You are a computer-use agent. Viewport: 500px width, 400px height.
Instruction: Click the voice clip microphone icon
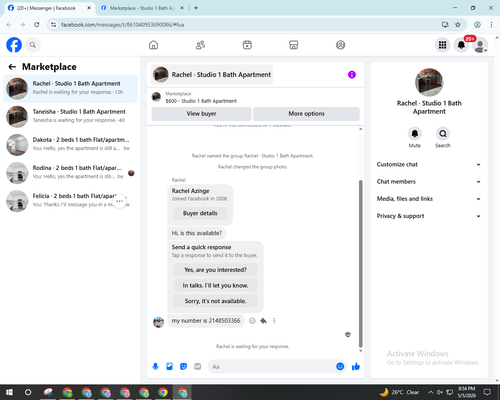click(x=155, y=367)
